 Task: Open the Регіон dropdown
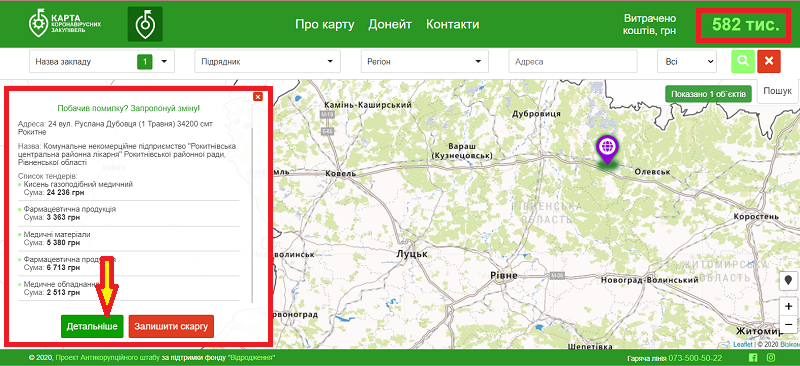(x=424, y=61)
